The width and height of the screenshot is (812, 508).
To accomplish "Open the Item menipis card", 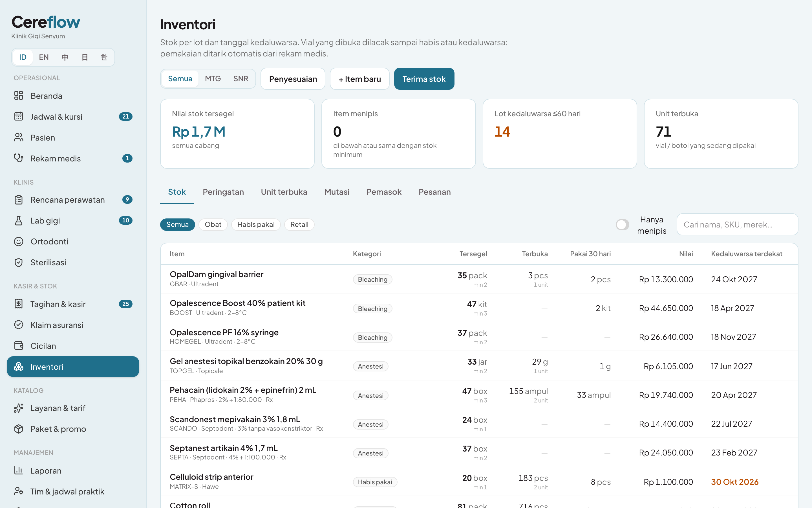I will click(398, 134).
